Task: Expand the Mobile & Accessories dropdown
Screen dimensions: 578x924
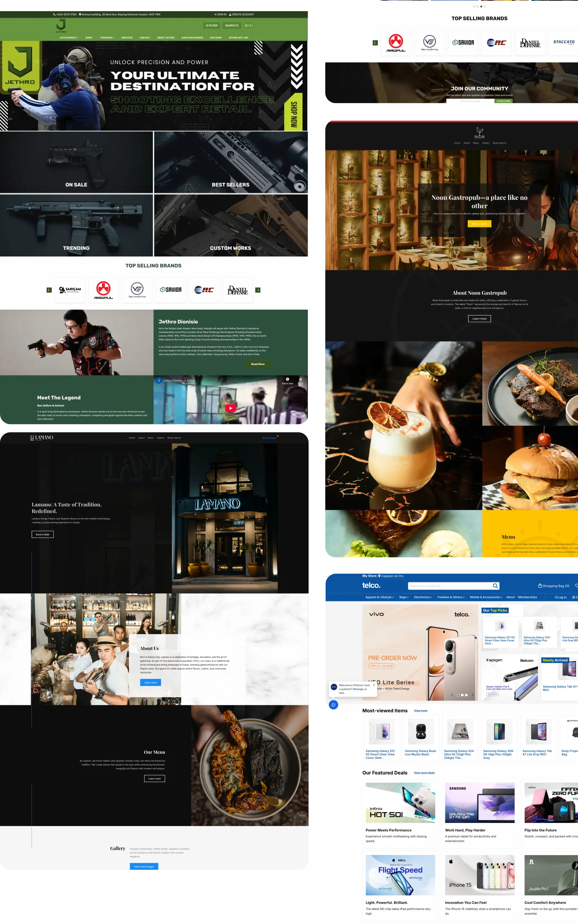Action: click(x=486, y=597)
